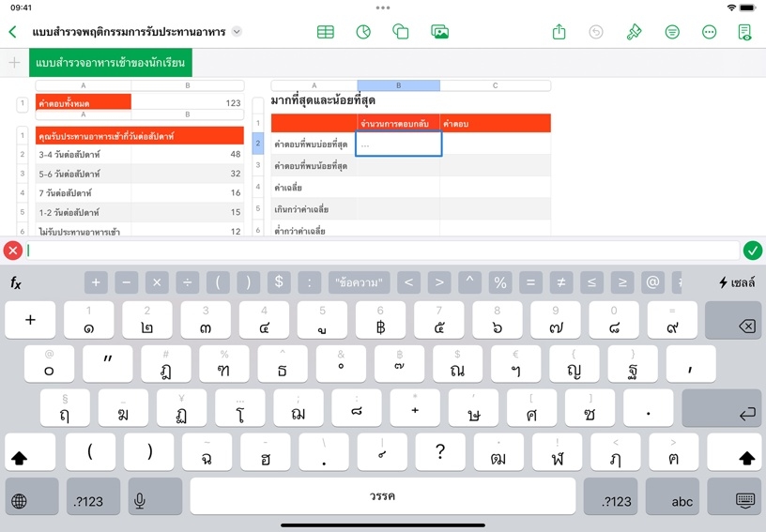Select the แบบสำรวจอาหารเช้าของนักเรียน sheet tab
Viewport: 766px width, 532px height.
pyautogui.click(x=111, y=63)
